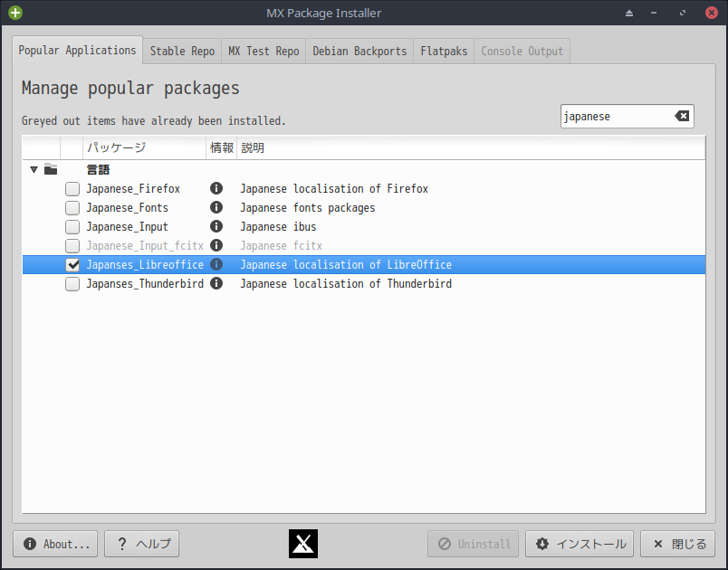Click the info icon for Japanese_Fonts
The width and height of the screenshot is (728, 570).
point(216,207)
